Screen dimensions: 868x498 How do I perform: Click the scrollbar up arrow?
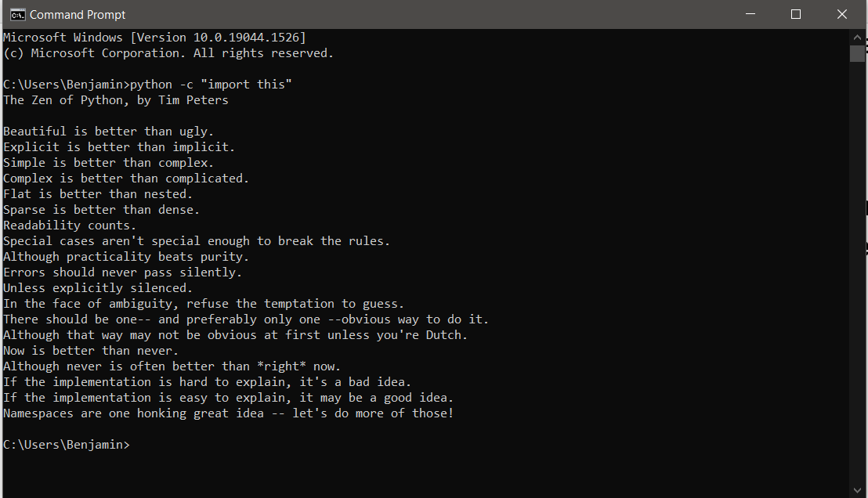[858, 37]
